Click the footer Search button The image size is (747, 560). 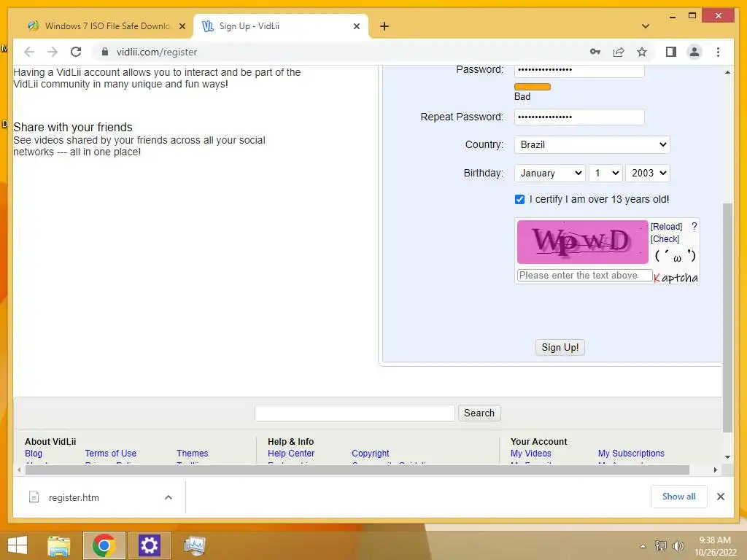pyautogui.click(x=479, y=413)
